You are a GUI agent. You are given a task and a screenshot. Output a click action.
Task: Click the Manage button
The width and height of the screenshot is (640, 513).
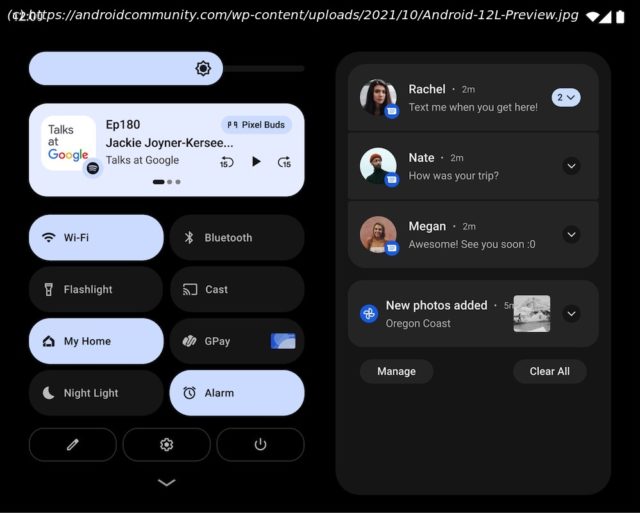click(396, 371)
